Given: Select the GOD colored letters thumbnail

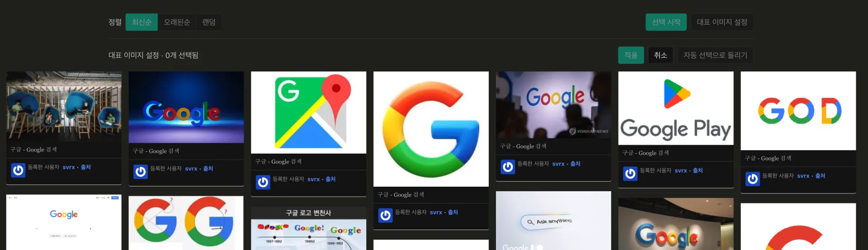Looking at the screenshot, I should click(798, 111).
